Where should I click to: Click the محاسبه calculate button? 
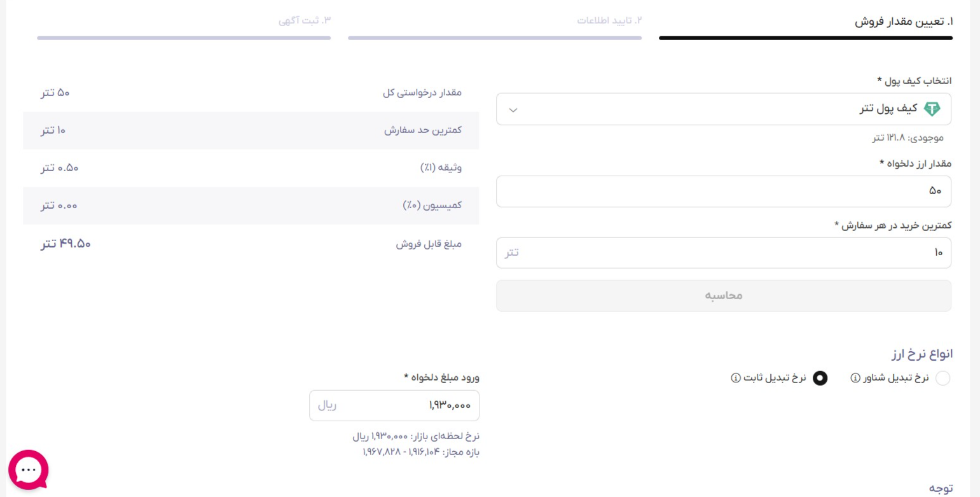click(724, 296)
